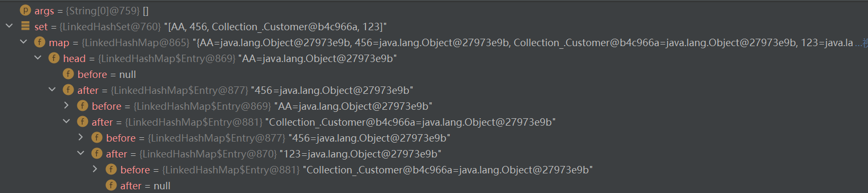
Task: Collapse the set LinkedHashSet@760 node
Action: pyautogui.click(x=9, y=26)
